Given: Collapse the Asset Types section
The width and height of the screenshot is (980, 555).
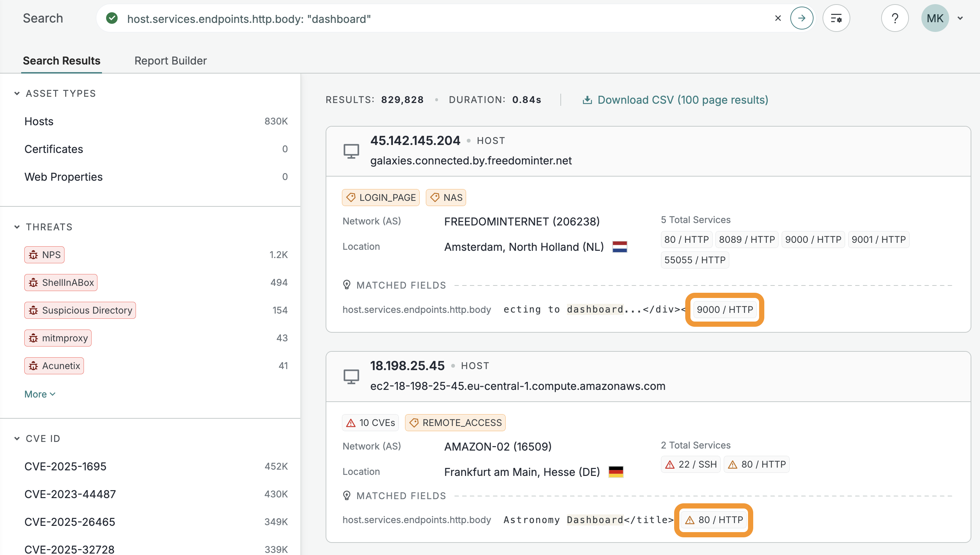Looking at the screenshot, I should [x=17, y=93].
